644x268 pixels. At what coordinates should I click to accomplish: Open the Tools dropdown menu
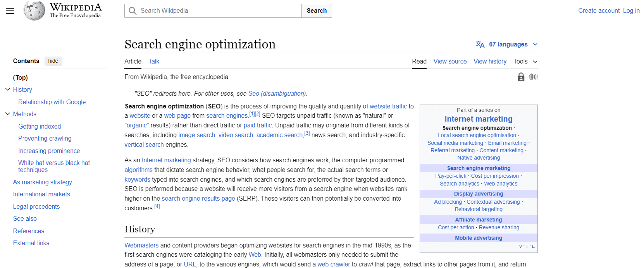tap(525, 61)
